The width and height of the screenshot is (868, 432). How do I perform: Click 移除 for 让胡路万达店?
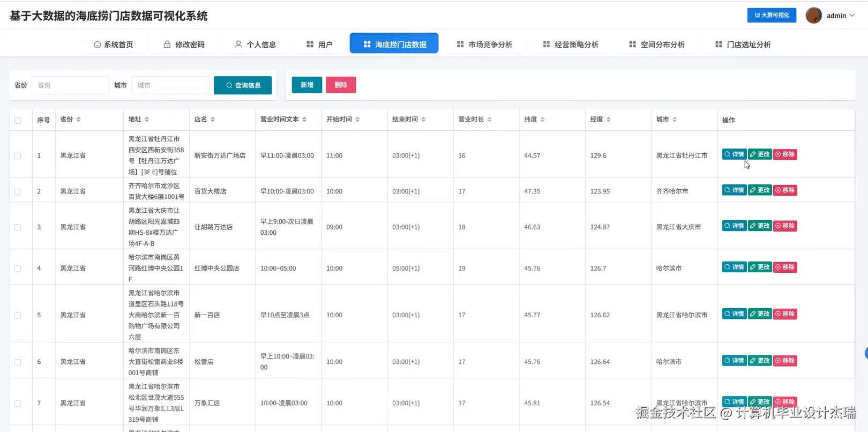click(x=785, y=226)
